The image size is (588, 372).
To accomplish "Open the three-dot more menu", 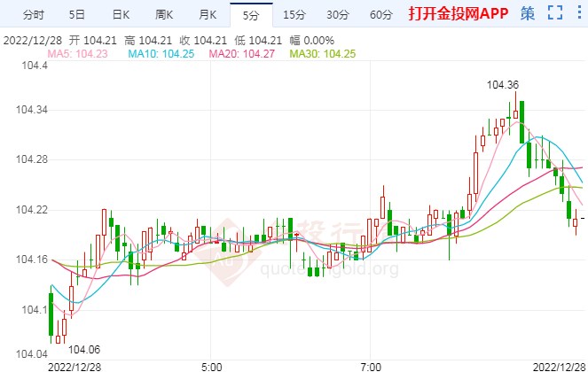I will point(580,12).
